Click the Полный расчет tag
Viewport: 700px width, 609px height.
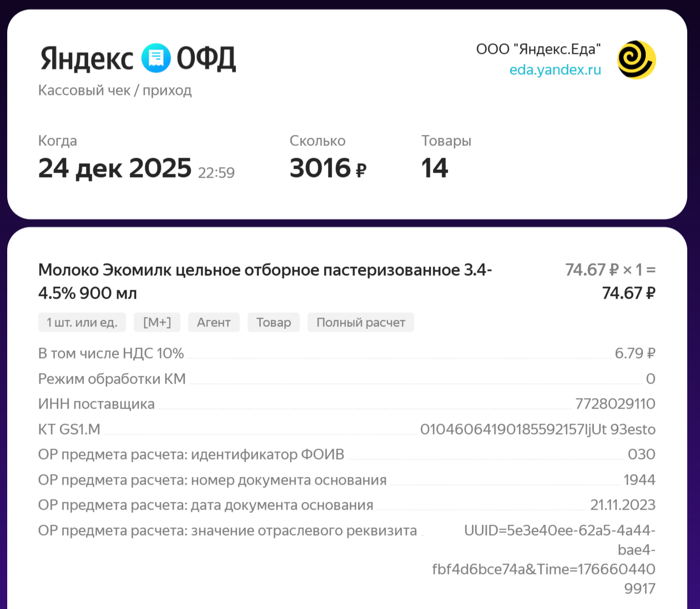pyautogui.click(x=360, y=323)
